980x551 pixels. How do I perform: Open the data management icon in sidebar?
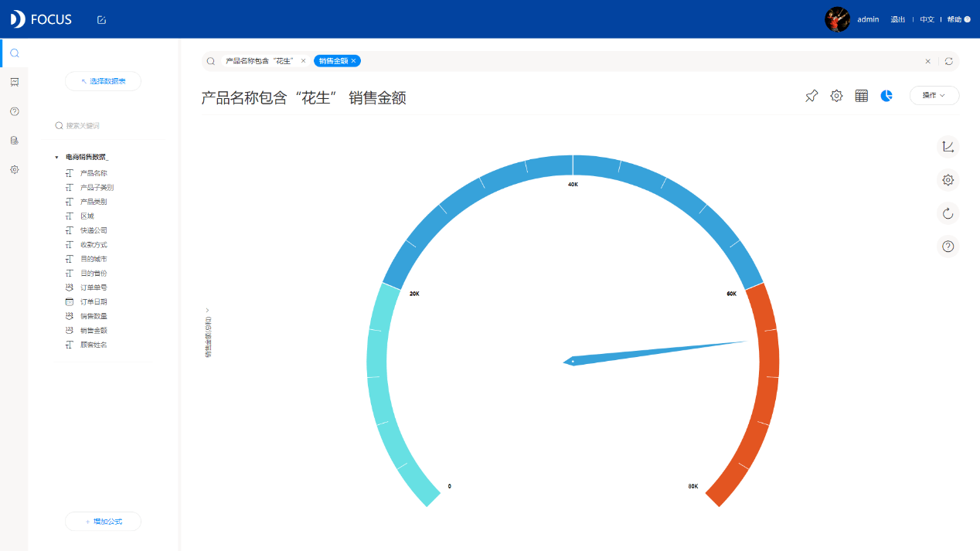point(14,141)
